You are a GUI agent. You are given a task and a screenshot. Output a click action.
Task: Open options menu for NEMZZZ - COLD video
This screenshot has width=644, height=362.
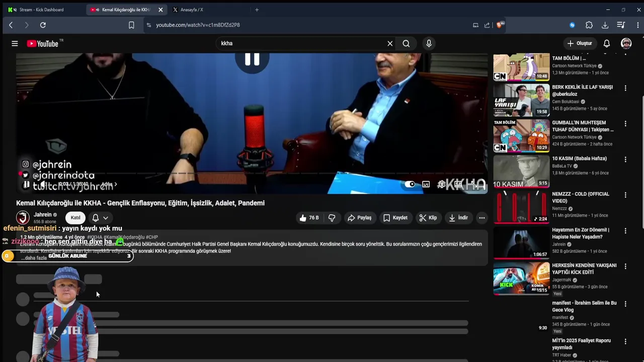(x=625, y=195)
